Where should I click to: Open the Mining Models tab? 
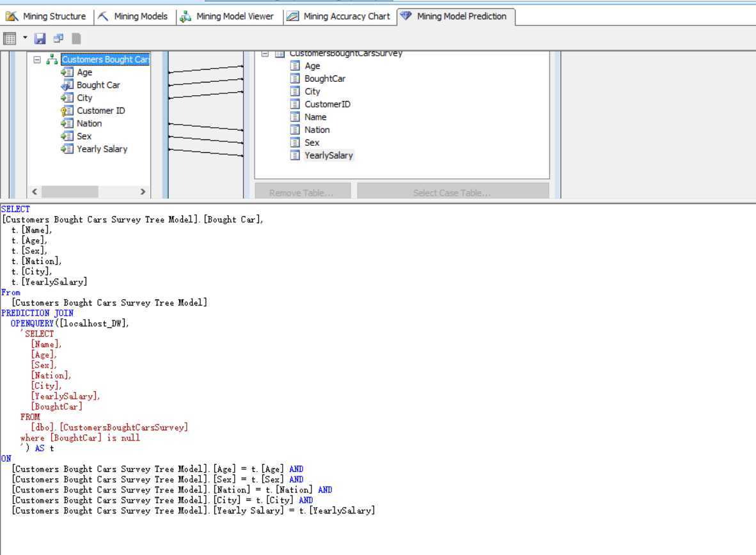click(134, 17)
